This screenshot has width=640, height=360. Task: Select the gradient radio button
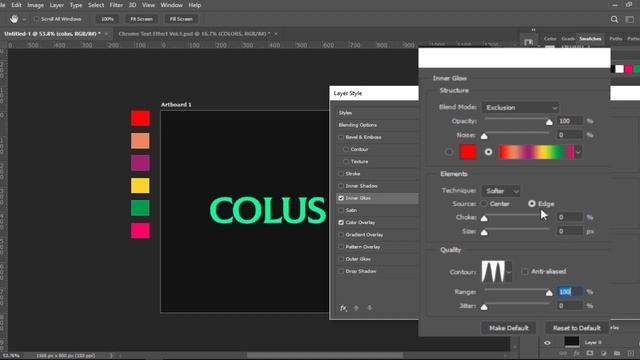coord(488,152)
